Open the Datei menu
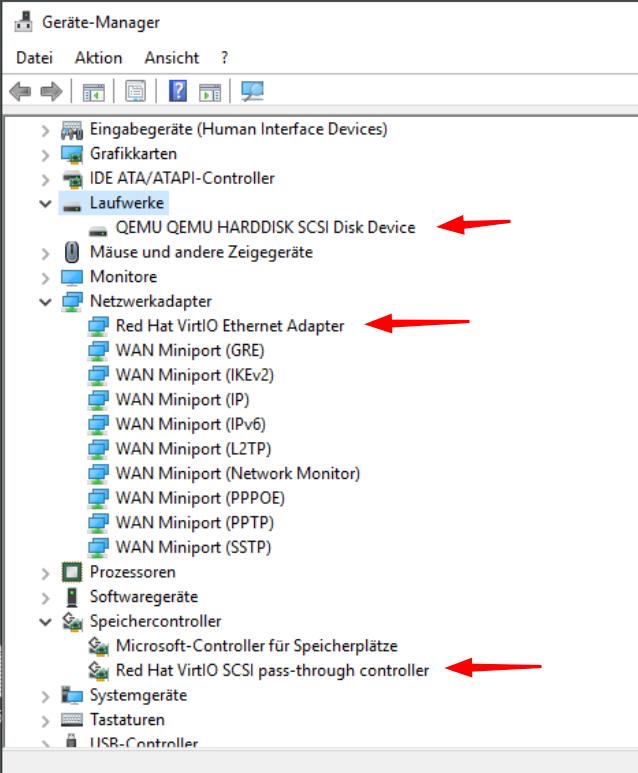638x773 pixels. point(34,58)
